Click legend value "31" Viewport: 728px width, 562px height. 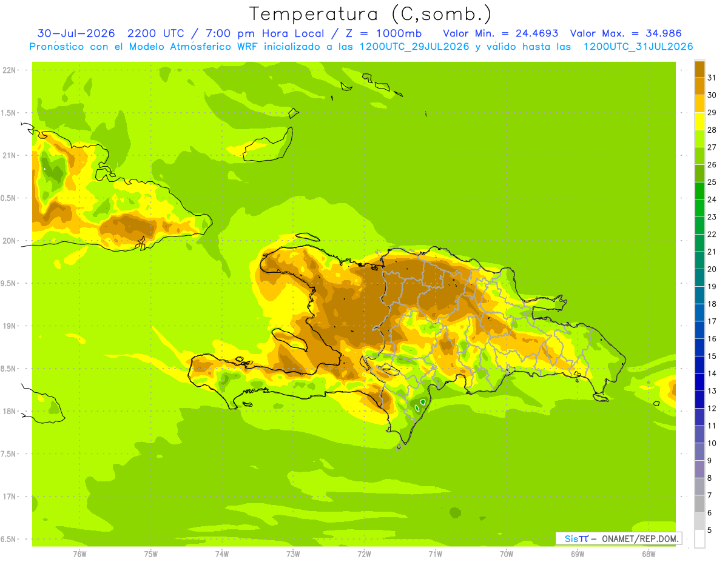[x=712, y=78]
